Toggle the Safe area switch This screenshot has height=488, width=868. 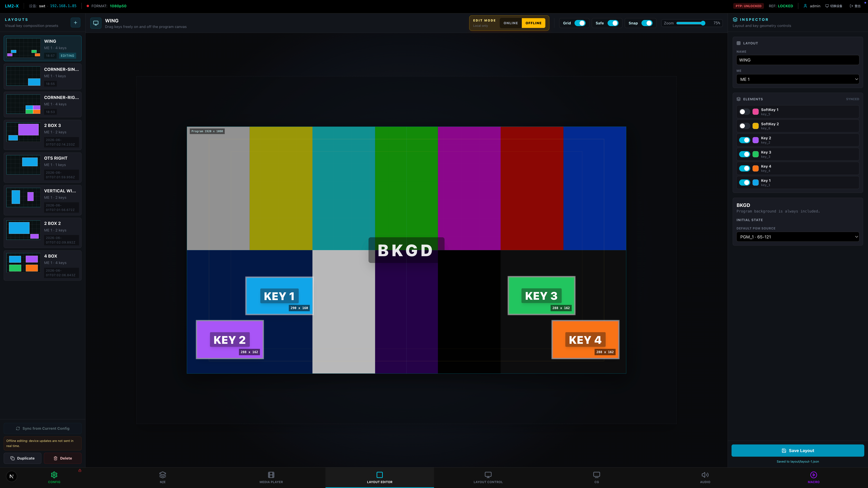pyautogui.click(x=613, y=23)
